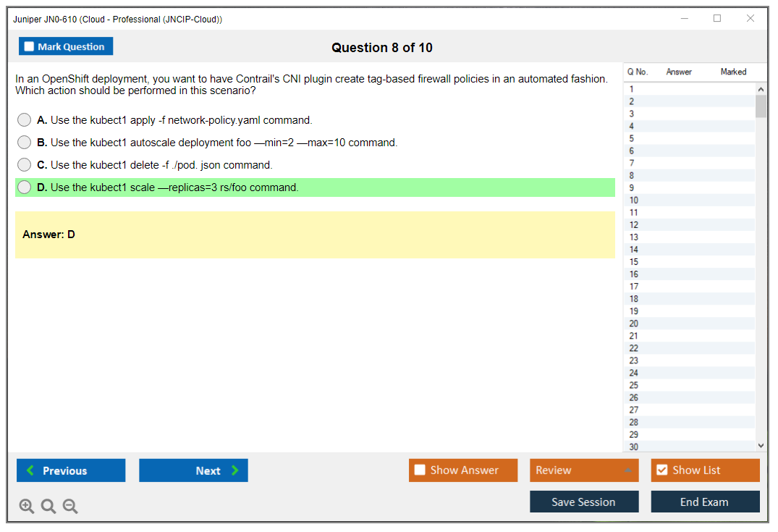This screenshot has width=778, height=532.
Task: Choose option B autoscale deployment radio button
Action: click(x=25, y=143)
